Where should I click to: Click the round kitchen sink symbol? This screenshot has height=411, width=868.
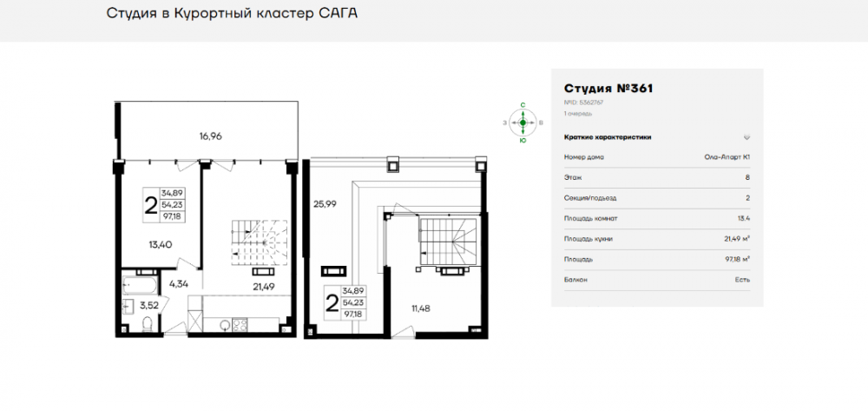[223, 325]
